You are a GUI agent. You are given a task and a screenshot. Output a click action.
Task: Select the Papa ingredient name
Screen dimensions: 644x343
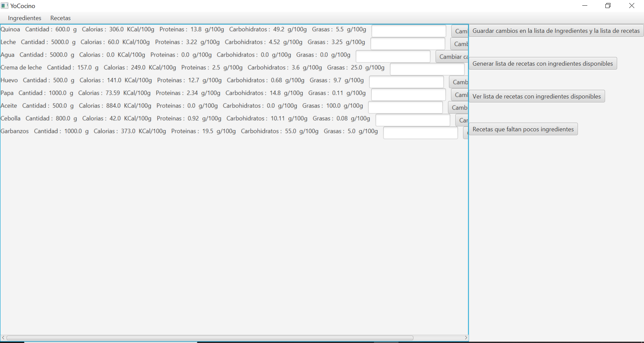pos(7,93)
